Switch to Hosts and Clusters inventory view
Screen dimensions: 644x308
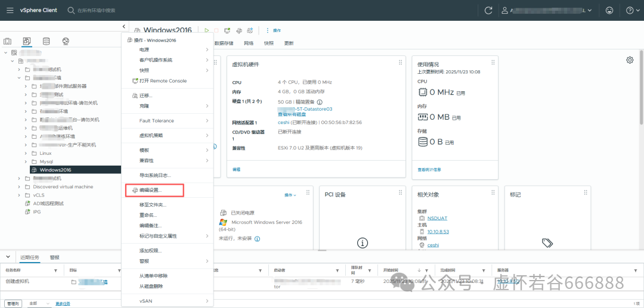[x=7, y=42]
